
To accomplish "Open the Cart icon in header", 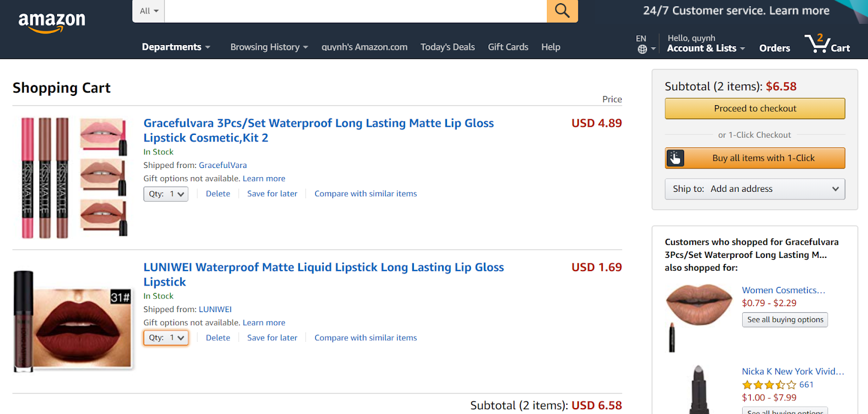I will [x=827, y=43].
